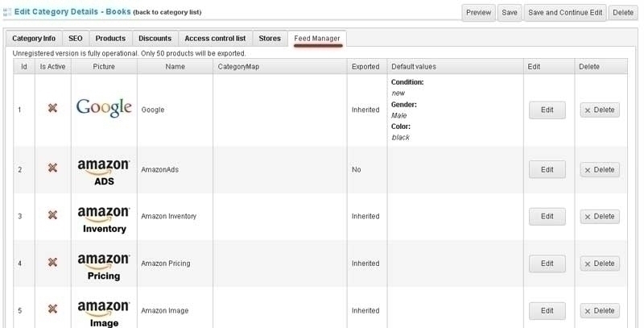This screenshot has height=328, width=644.
Task: Switch to the SEO tab
Action: [76, 38]
